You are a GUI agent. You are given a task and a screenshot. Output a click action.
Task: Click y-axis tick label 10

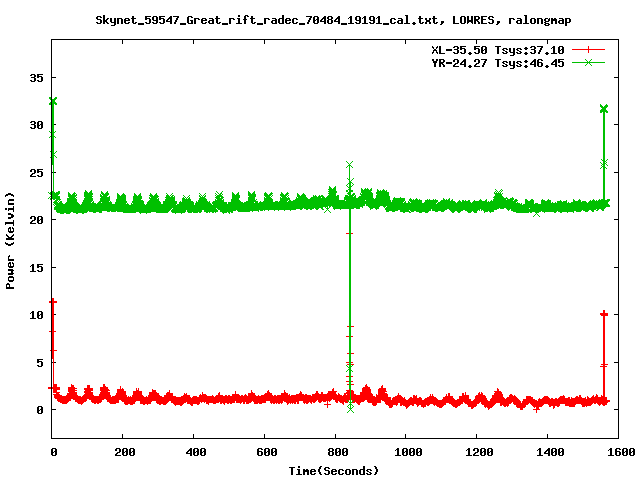click(x=36, y=315)
